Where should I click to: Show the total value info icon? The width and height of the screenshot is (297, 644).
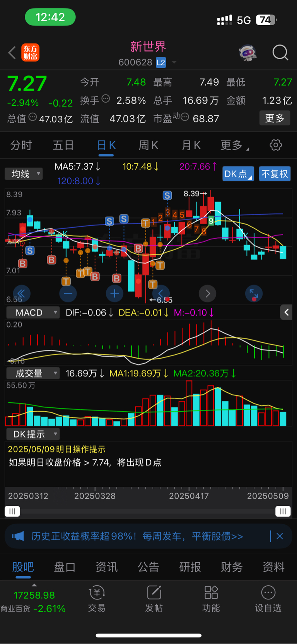32,117
